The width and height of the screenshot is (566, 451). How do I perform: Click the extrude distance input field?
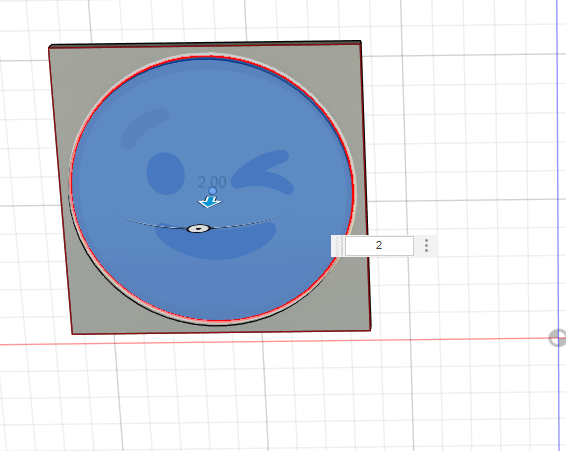coord(379,246)
